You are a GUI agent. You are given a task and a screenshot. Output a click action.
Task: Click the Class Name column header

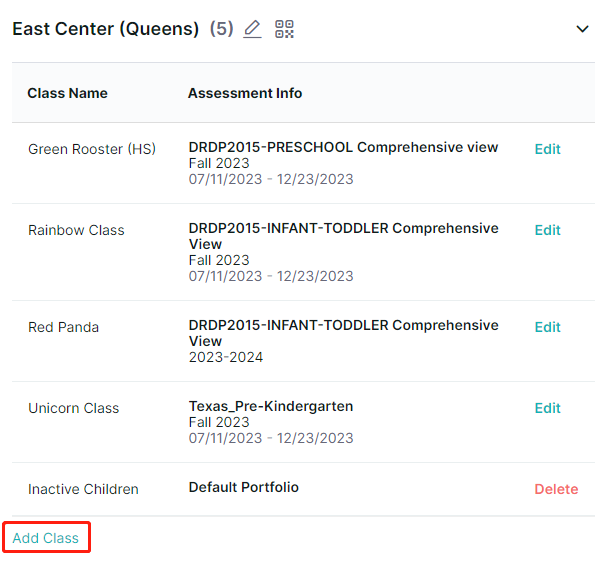tap(68, 93)
